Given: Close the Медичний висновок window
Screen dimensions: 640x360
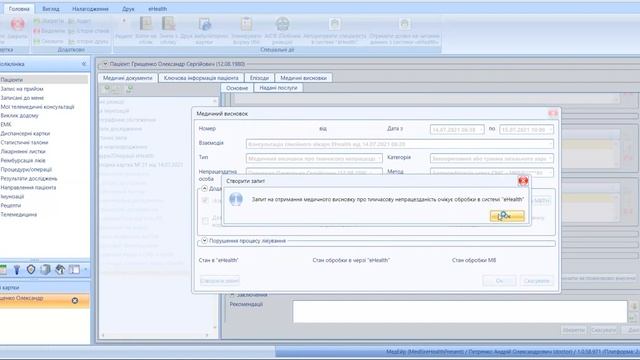Looking at the screenshot, I should (553, 113).
